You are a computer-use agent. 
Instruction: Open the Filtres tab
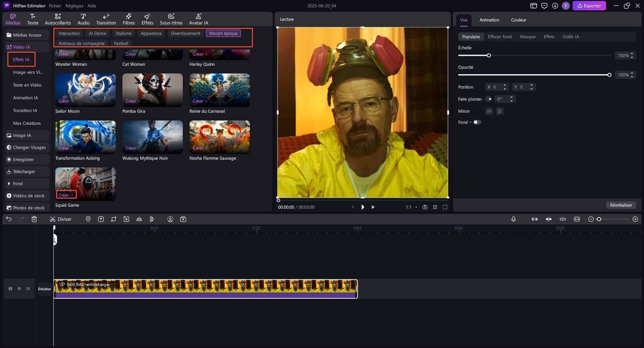click(128, 19)
